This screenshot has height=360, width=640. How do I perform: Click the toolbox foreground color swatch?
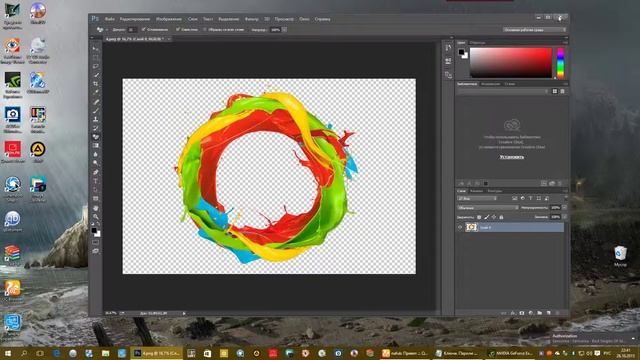pos(94,231)
